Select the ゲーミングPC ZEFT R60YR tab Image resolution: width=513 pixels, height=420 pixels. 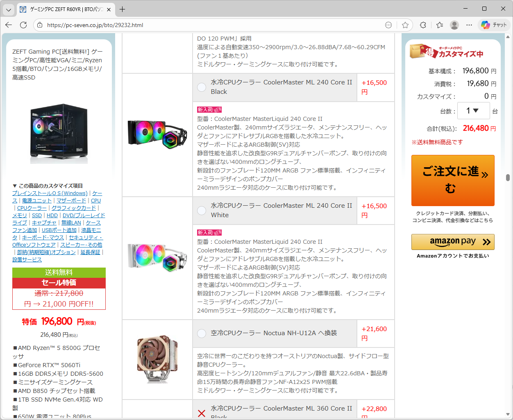pyautogui.click(x=66, y=9)
